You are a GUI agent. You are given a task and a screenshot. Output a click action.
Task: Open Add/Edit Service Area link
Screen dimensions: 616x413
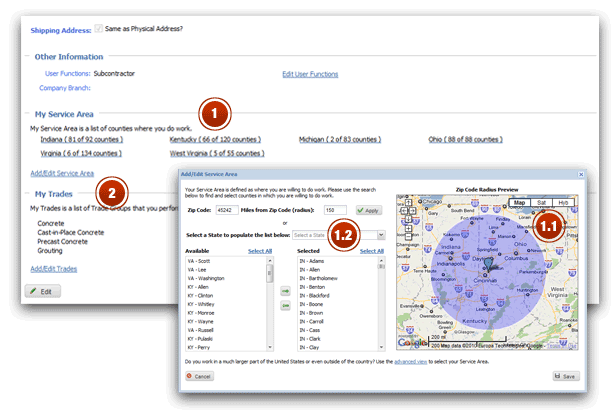point(62,173)
